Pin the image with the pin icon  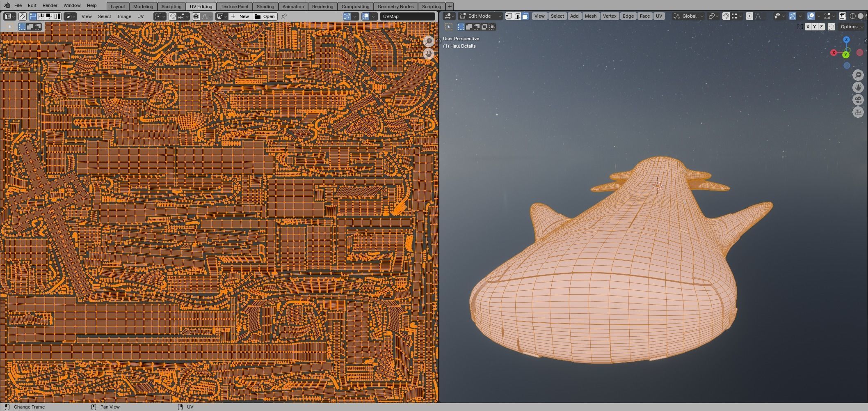pyautogui.click(x=284, y=16)
